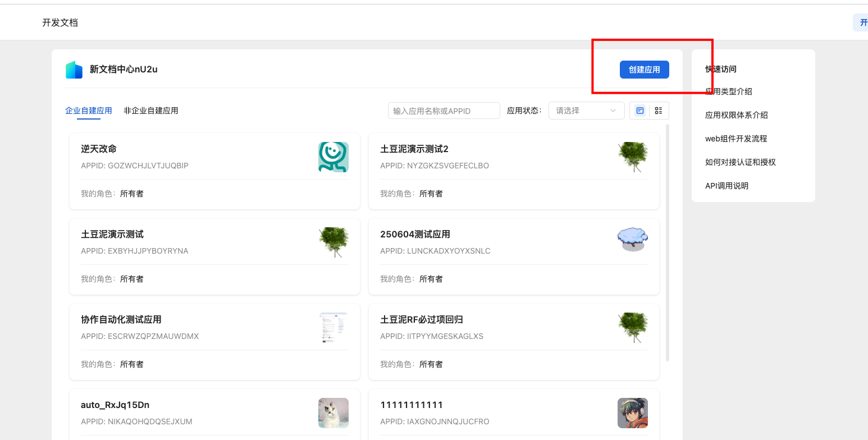The width and height of the screenshot is (868, 440).
Task: Switch to list view layout icon
Action: point(659,111)
